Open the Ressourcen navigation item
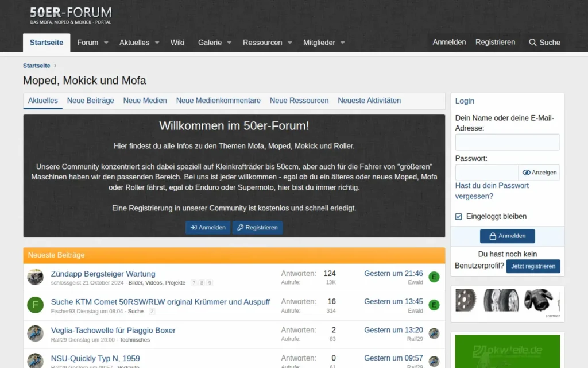 pyautogui.click(x=262, y=43)
